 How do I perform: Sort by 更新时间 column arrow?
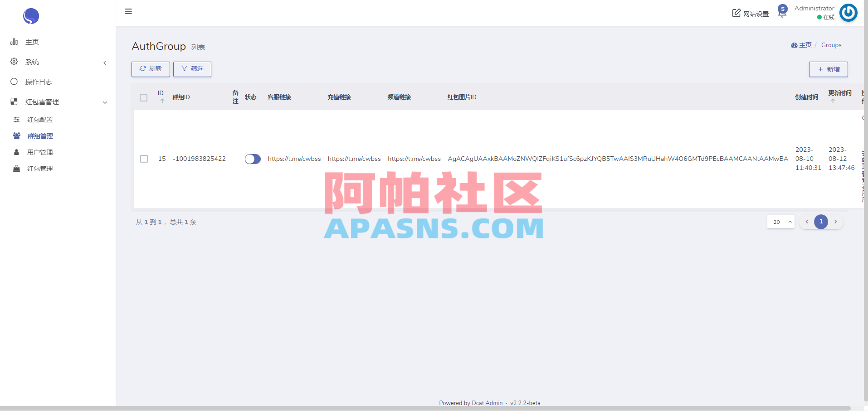[833, 101]
